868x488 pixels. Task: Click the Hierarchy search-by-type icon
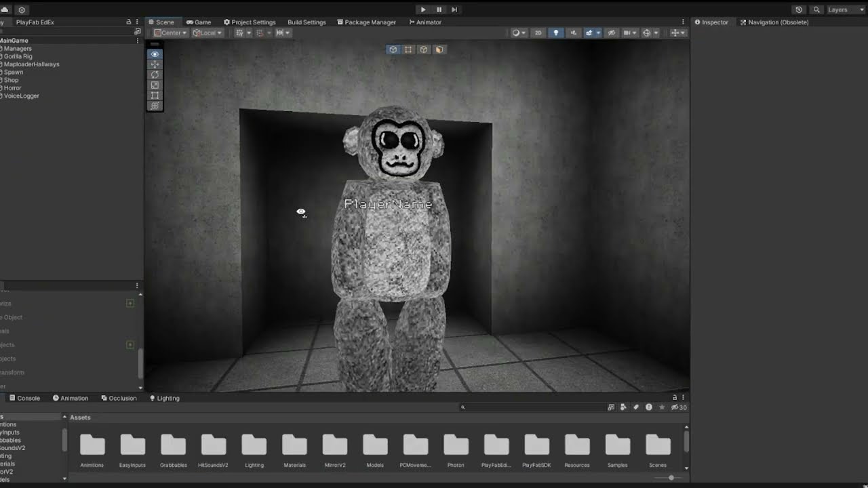click(138, 31)
